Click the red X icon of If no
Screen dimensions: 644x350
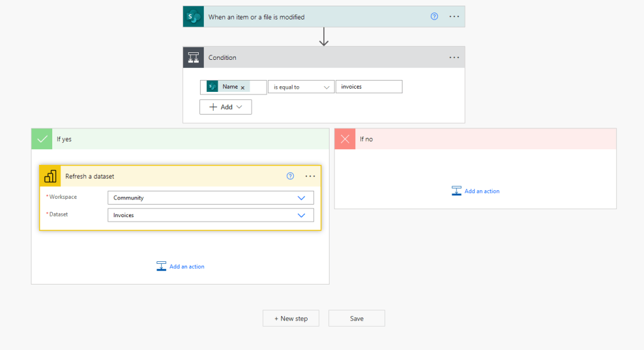345,139
